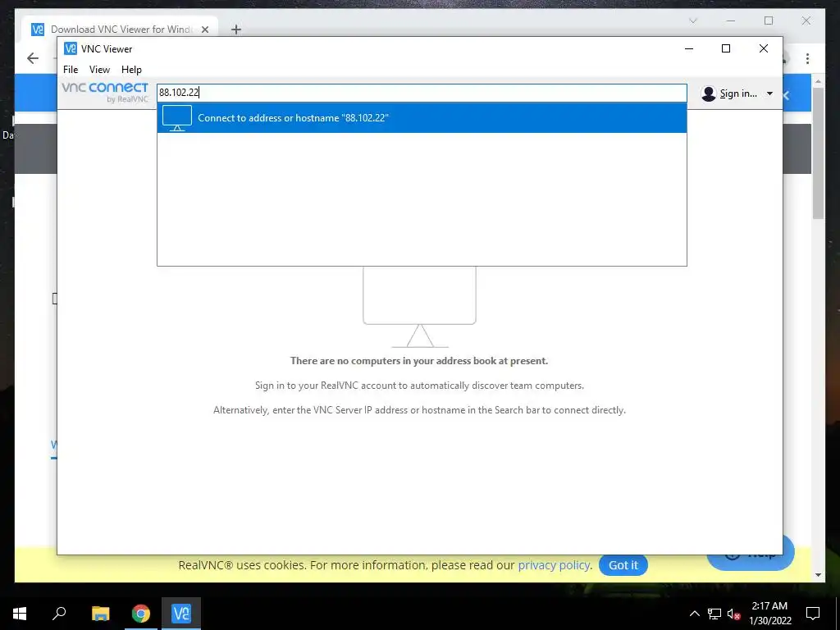The width and height of the screenshot is (840, 630).
Task: Close the Chrome window
Action: point(806,21)
